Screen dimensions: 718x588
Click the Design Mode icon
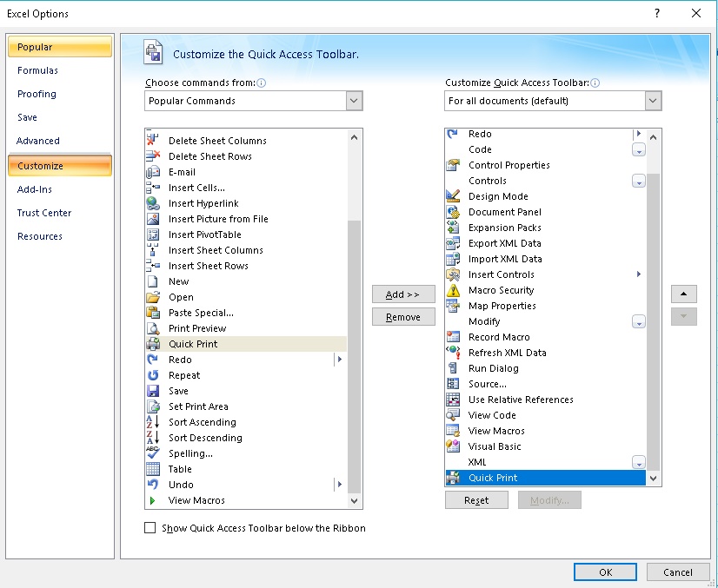coord(453,195)
